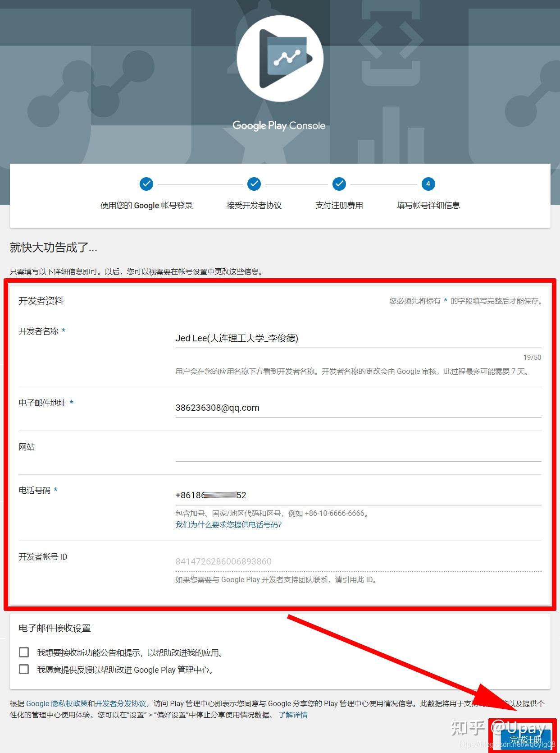Select the 接受开发者协议 step label

[x=254, y=206]
